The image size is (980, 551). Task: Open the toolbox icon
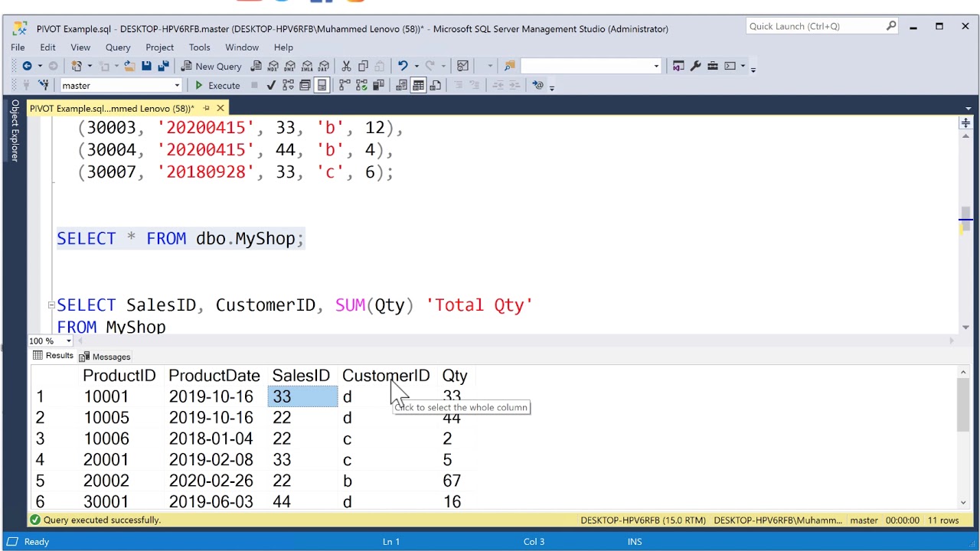coord(712,66)
